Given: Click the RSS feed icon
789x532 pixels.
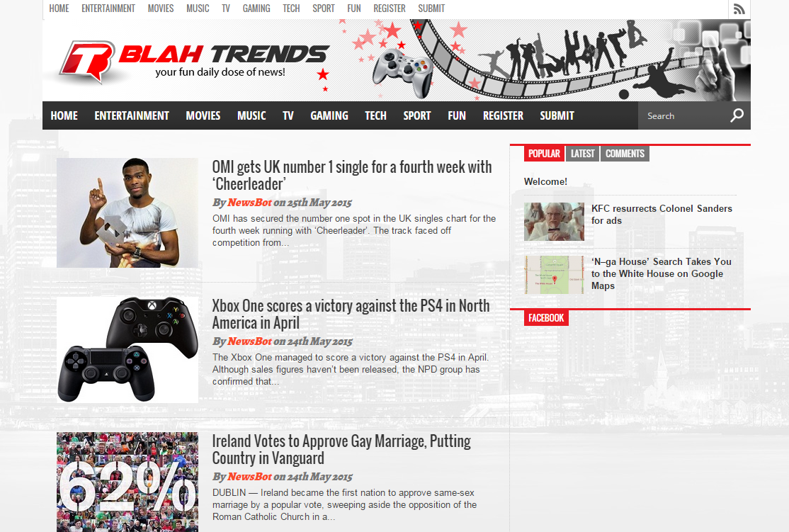Looking at the screenshot, I should coord(739,9).
